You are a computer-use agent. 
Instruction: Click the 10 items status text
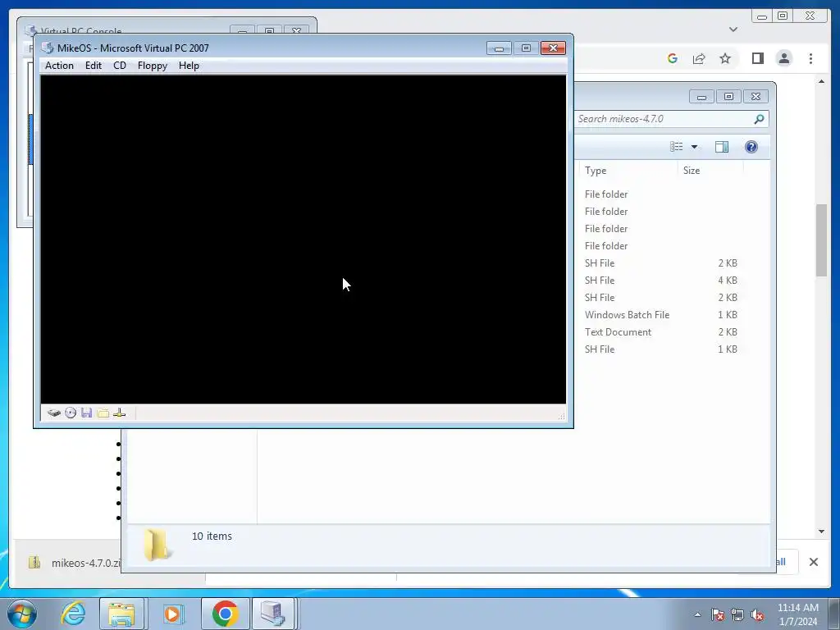click(212, 536)
